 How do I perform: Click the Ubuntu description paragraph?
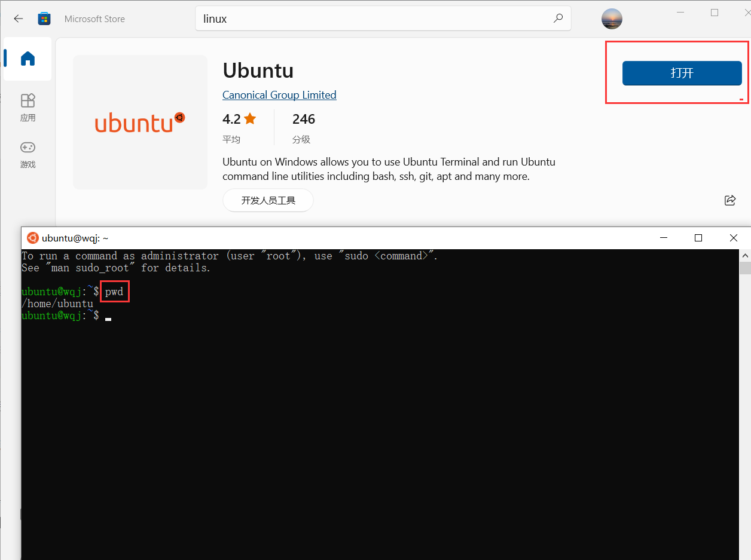389,169
